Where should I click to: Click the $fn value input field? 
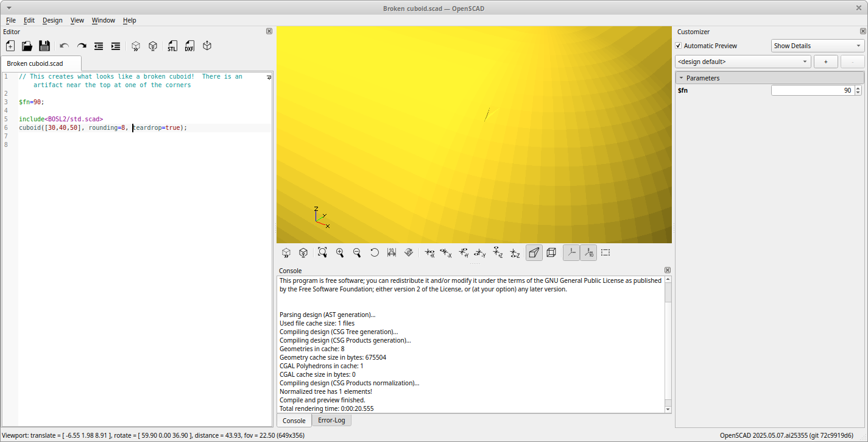[x=813, y=90]
